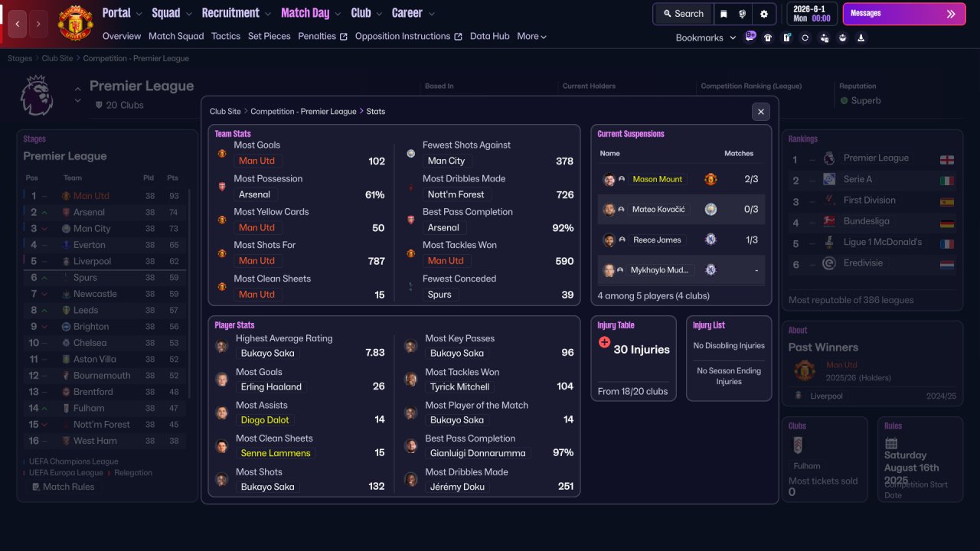Click the Fulham club badge in Clubs panel

click(x=797, y=445)
